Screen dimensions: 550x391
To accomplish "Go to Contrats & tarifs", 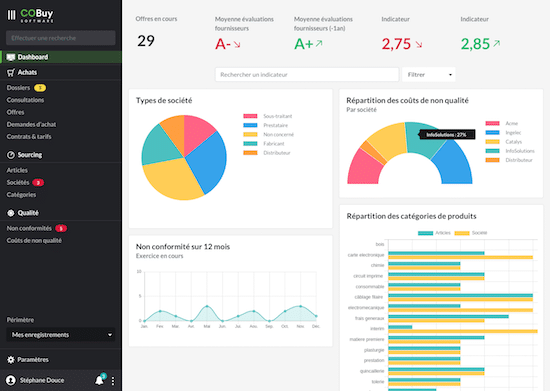I will point(29,136).
